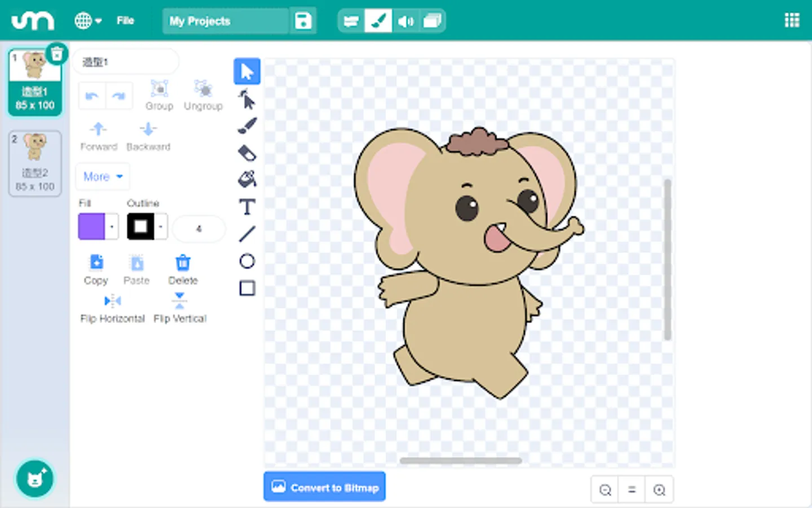This screenshot has width=812, height=508.
Task: Select the arrow Select tool
Action: pyautogui.click(x=247, y=71)
